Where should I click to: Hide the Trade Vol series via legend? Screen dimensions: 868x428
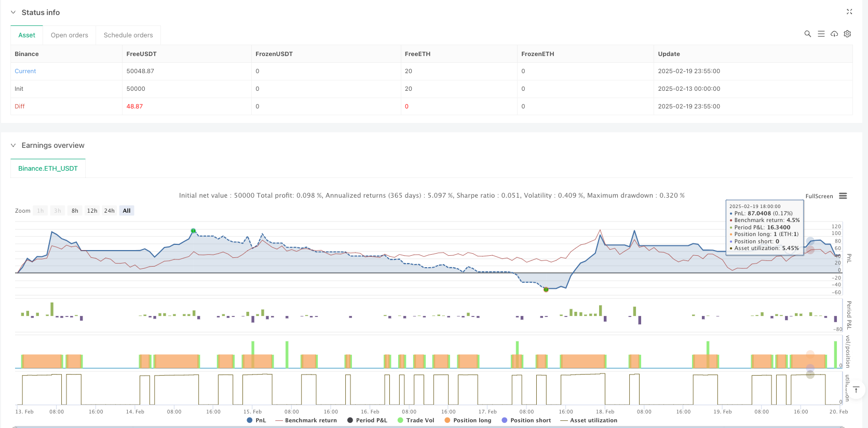(x=415, y=420)
